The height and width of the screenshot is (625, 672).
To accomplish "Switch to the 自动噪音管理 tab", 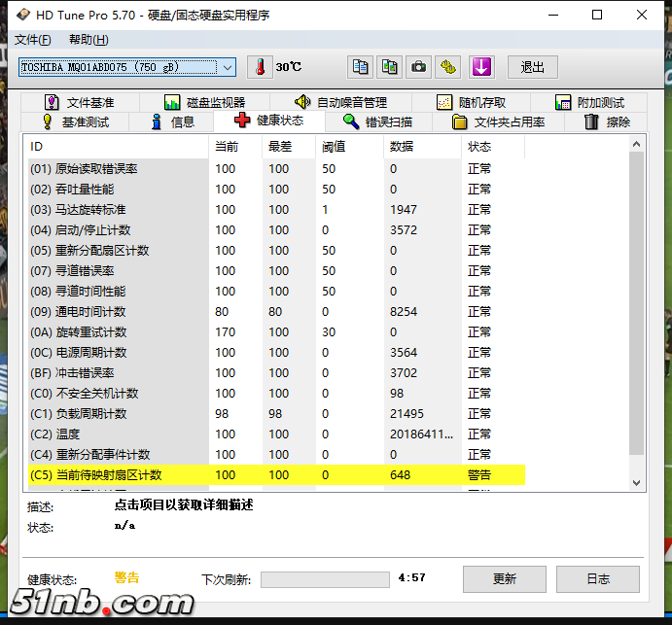I will point(341,103).
